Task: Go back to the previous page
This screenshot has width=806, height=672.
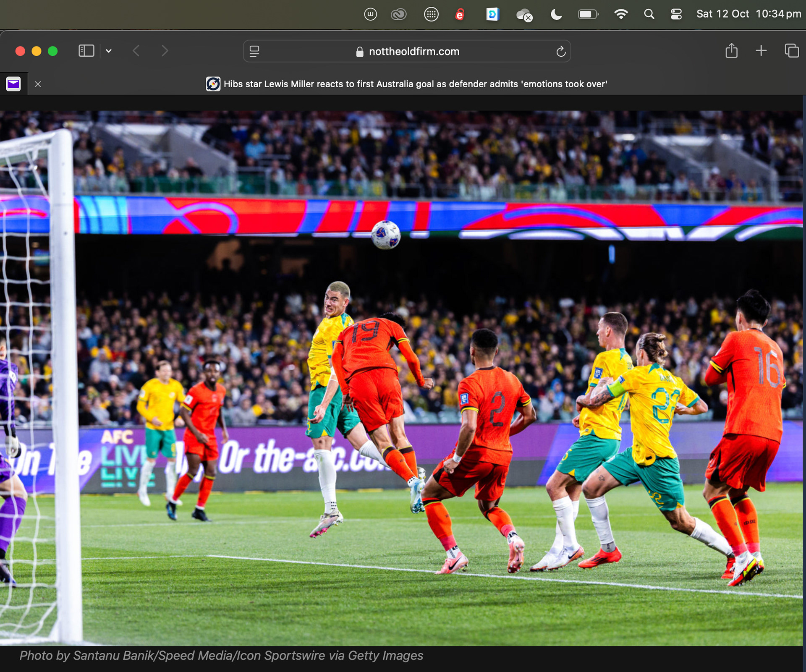Action: [x=136, y=51]
